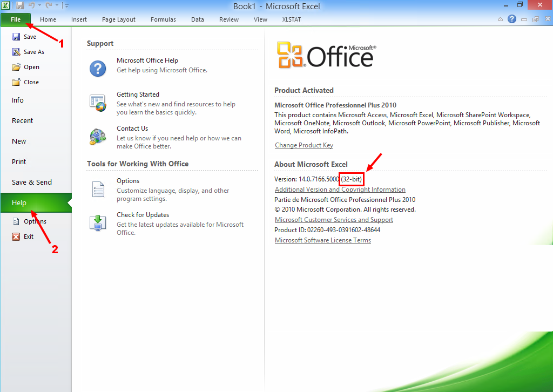
Task: Minimize the ribbon with the caret arrow
Action: click(500, 19)
